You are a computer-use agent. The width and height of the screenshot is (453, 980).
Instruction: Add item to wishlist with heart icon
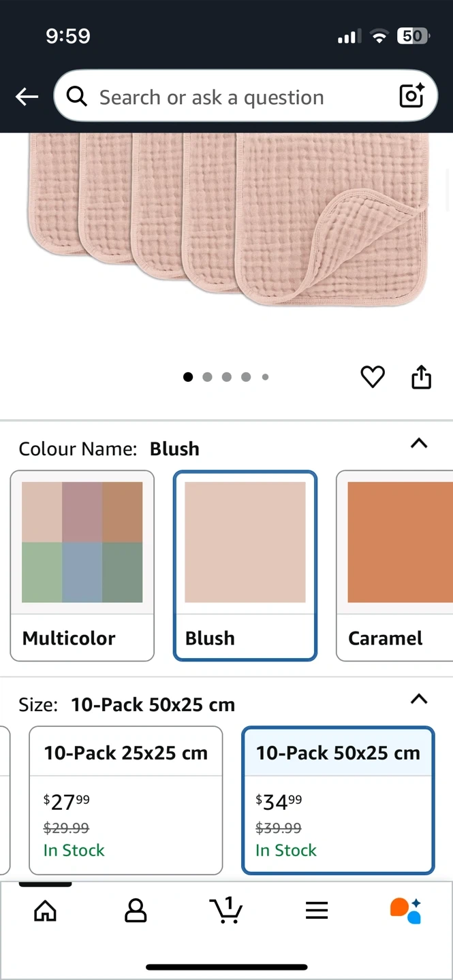pyautogui.click(x=373, y=377)
